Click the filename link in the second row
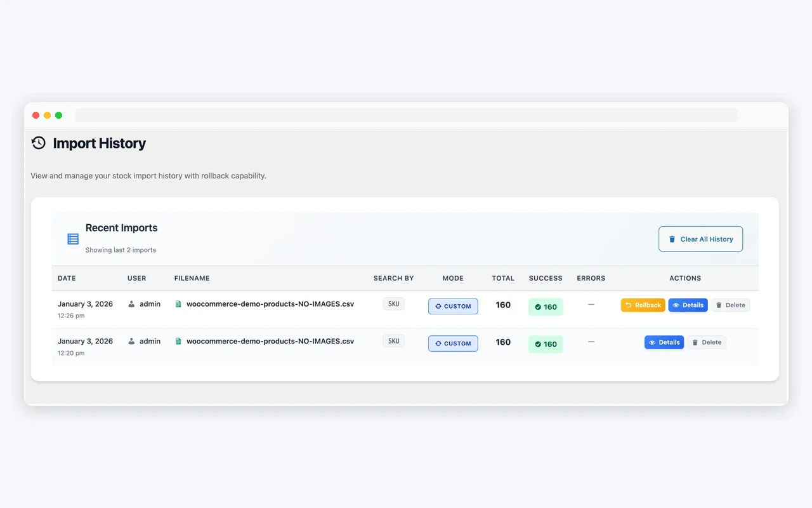The image size is (812, 508). coord(269,341)
